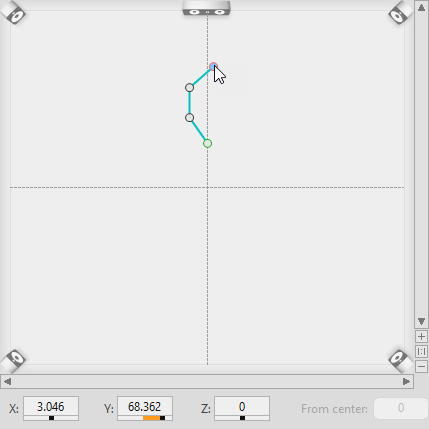Select the green path start point
Screen dimensions: 429x429
coord(207,143)
